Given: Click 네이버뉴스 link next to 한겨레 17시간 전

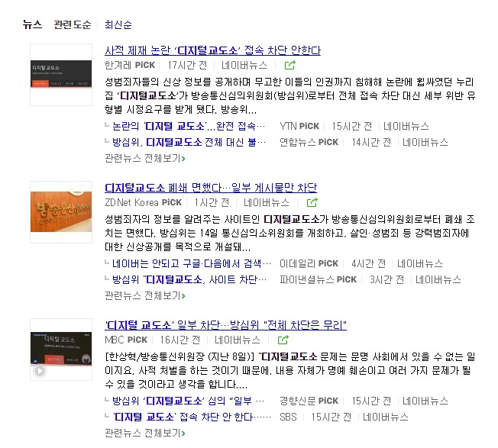Looking at the screenshot, I should (x=244, y=66).
